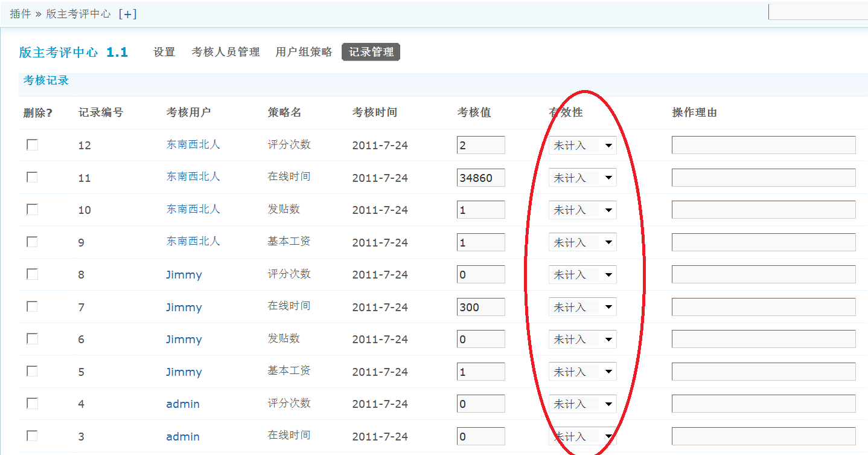This screenshot has height=455, width=868.
Task: Open 有效性 dropdown for record 11
Action: point(582,178)
